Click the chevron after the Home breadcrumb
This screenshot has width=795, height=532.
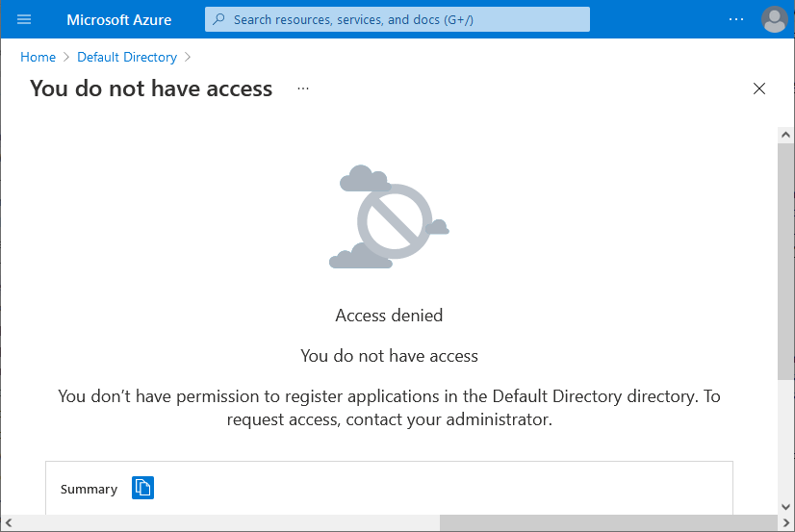[x=66, y=57]
